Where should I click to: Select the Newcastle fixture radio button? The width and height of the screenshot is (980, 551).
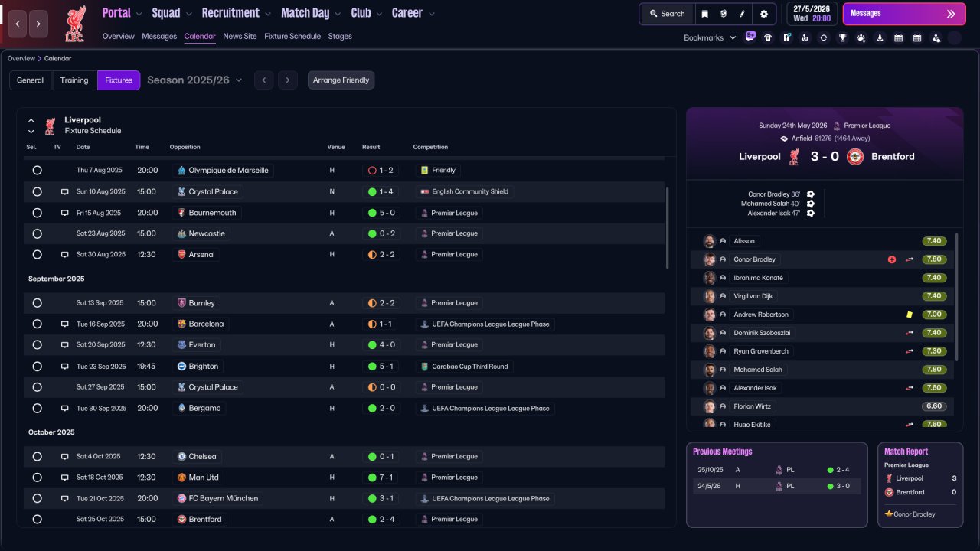[x=37, y=233]
